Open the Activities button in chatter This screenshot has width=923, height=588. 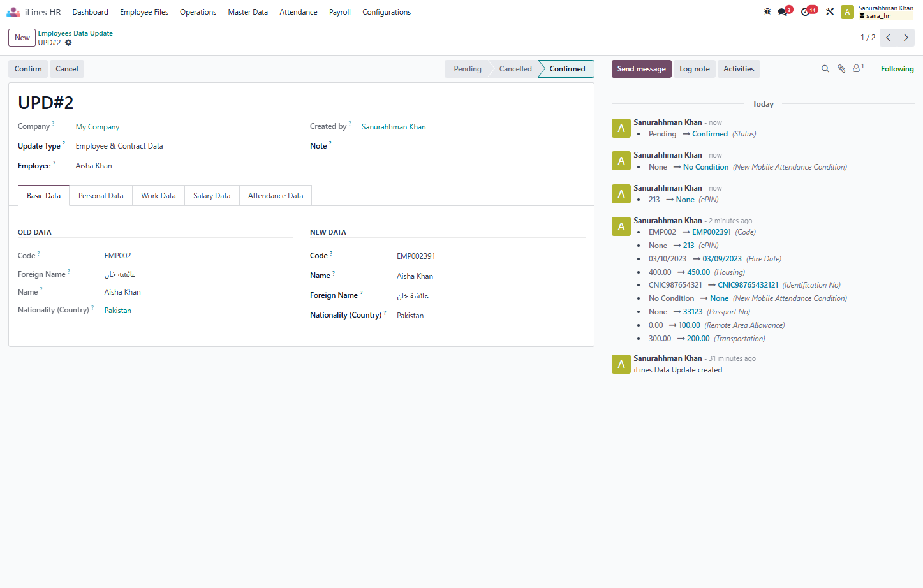coord(739,69)
